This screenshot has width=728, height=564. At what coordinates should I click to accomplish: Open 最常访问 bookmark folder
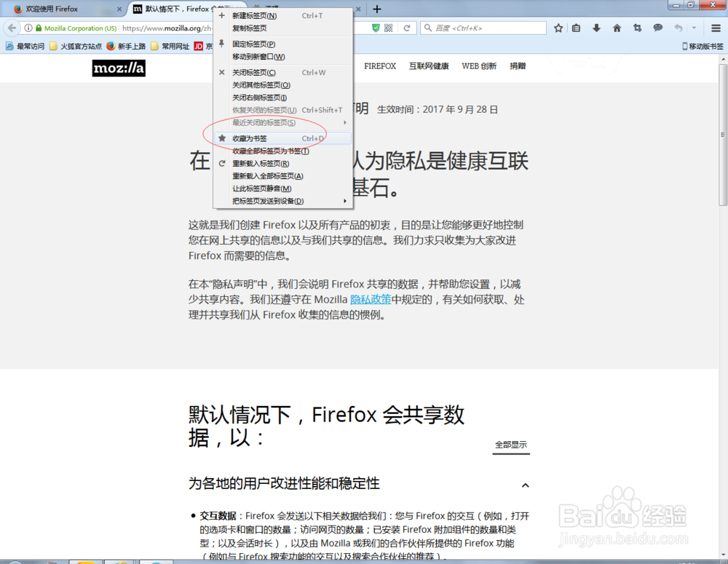pyautogui.click(x=25, y=46)
